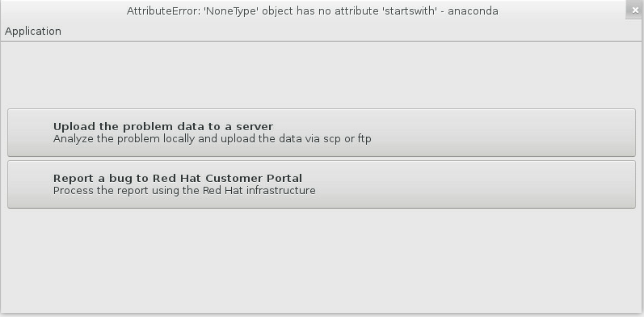The height and width of the screenshot is (317, 644).
Task: Pick the scp or ftp upload option
Action: (x=321, y=133)
